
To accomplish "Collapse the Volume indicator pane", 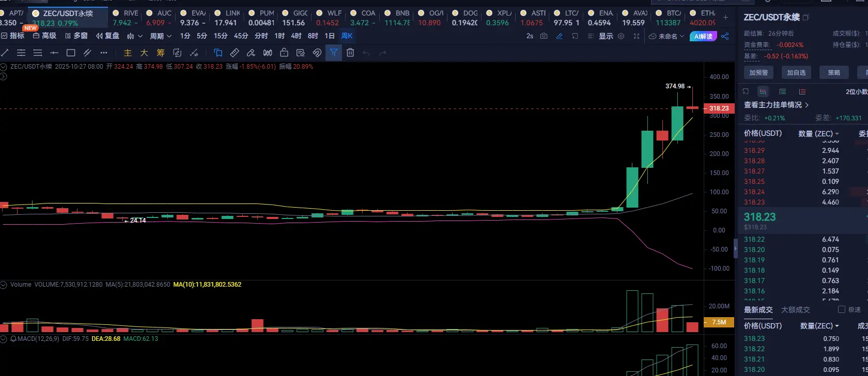I will click(x=4, y=285).
